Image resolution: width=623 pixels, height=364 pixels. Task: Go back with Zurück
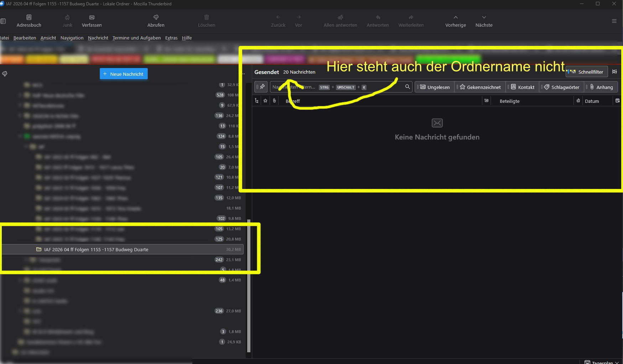click(278, 21)
